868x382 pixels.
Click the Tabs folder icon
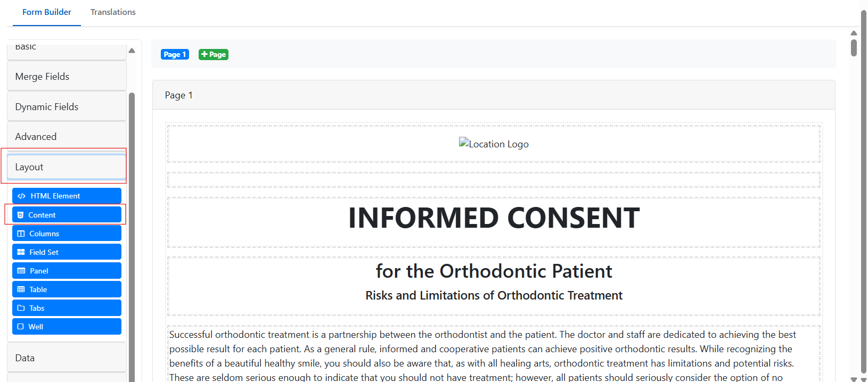[21, 308]
